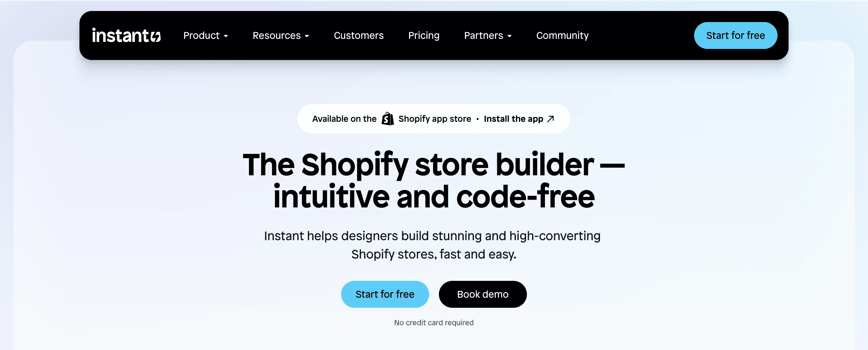
Task: Click the Start for free hero button
Action: (385, 294)
